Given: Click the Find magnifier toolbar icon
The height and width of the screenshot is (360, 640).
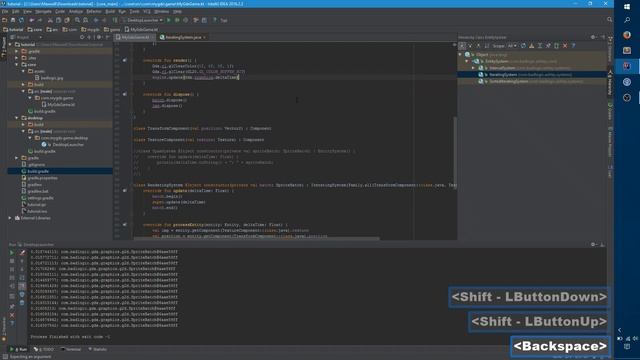Looking at the screenshot, I should pyautogui.click(x=77, y=20).
